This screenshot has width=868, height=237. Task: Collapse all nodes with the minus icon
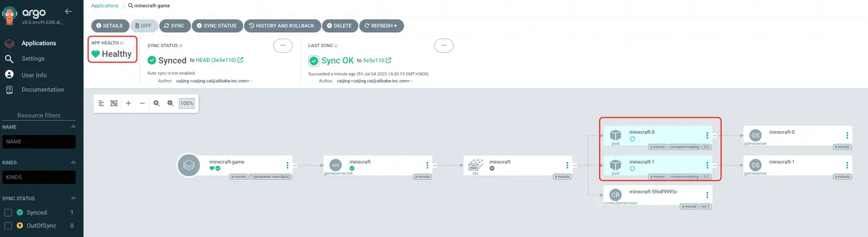coord(143,103)
